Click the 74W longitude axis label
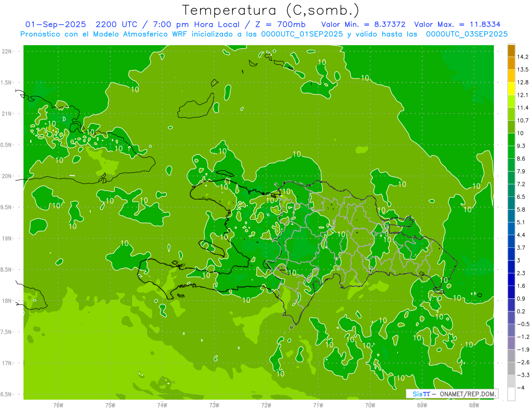 pyautogui.click(x=162, y=405)
